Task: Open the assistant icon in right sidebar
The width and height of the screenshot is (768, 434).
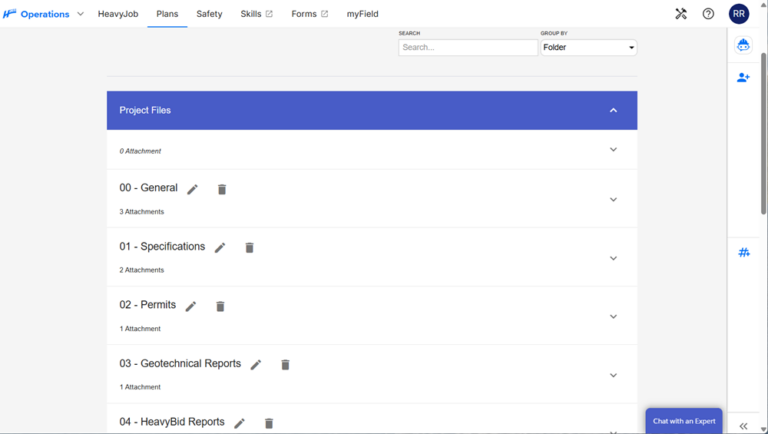Action: (x=743, y=45)
